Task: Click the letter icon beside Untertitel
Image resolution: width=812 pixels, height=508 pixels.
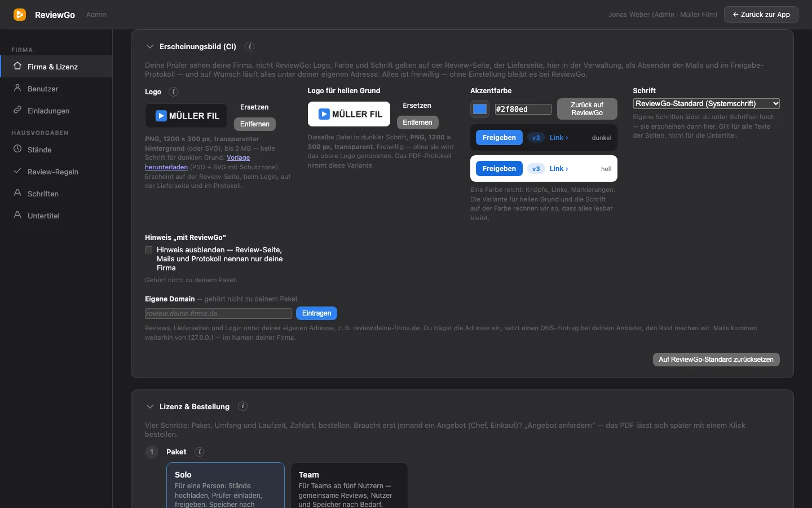Action: tap(17, 215)
